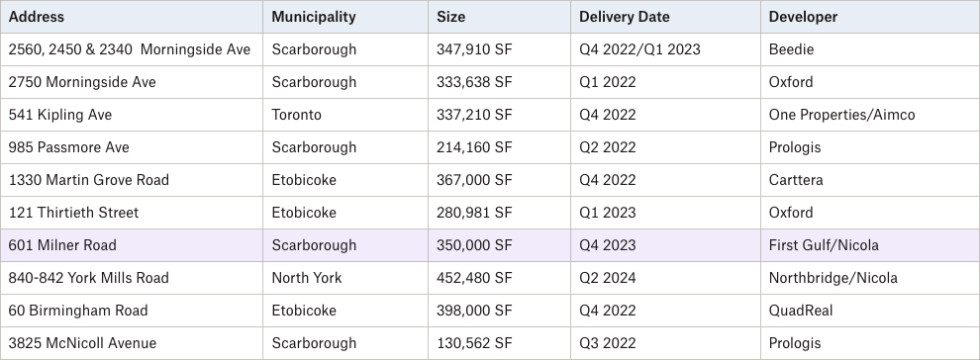The image size is (980, 360).
Task: Click the Address column header
Action: pyautogui.click(x=132, y=17)
